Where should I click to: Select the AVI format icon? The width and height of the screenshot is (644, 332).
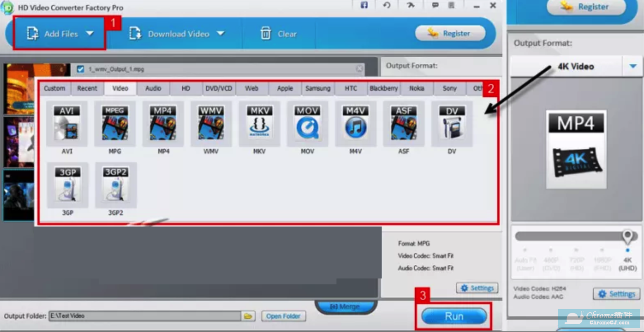point(67,124)
